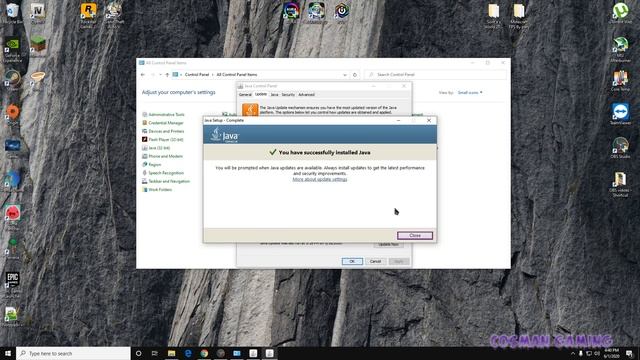640x360 pixels.
Task: Click OK in the Java Control Panel
Action: pos(352,261)
